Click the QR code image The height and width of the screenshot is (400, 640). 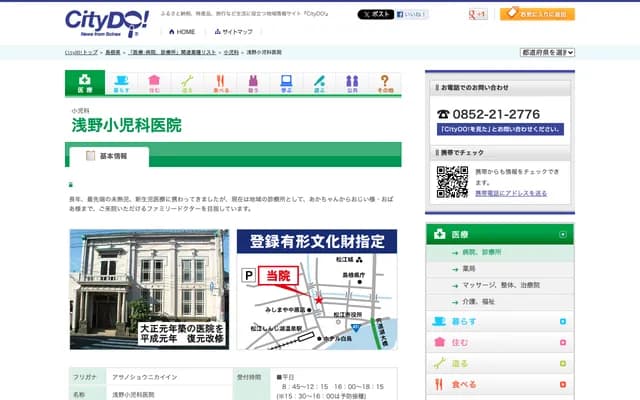452,182
